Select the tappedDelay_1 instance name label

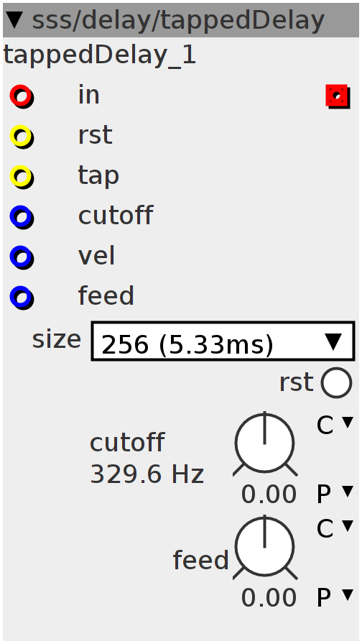point(100,55)
